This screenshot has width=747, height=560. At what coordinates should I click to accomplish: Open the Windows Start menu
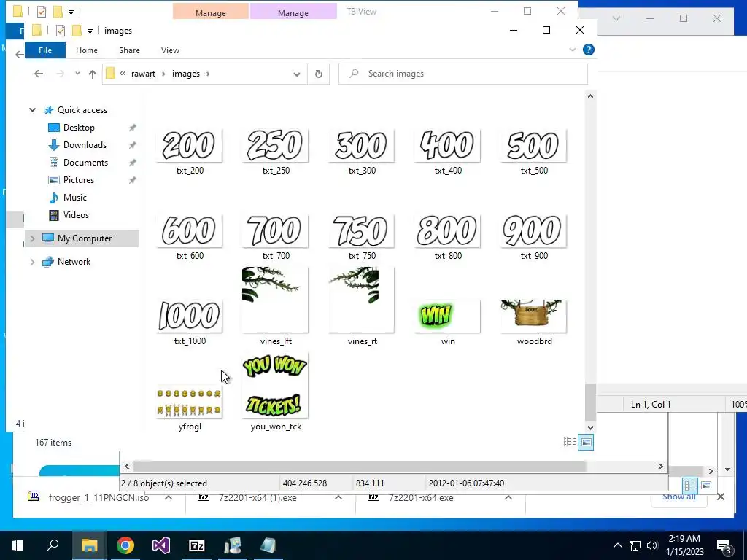[18, 545]
